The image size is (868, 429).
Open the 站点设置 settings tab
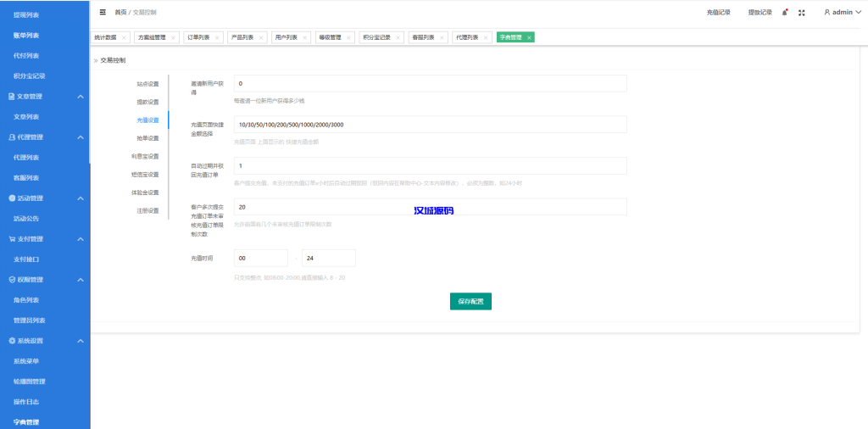coord(147,84)
